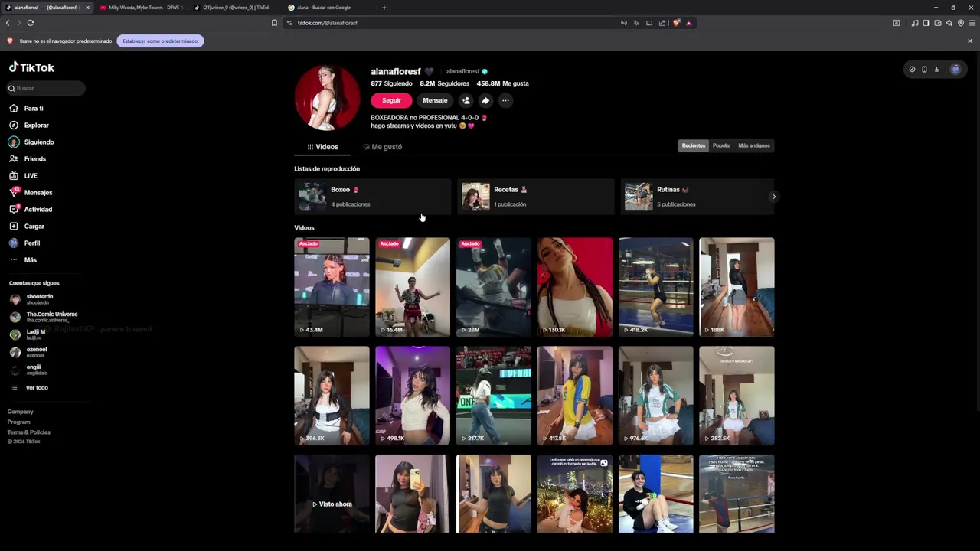Expand Terms & Policies footer section
This screenshot has width=980, height=551.
[29, 432]
